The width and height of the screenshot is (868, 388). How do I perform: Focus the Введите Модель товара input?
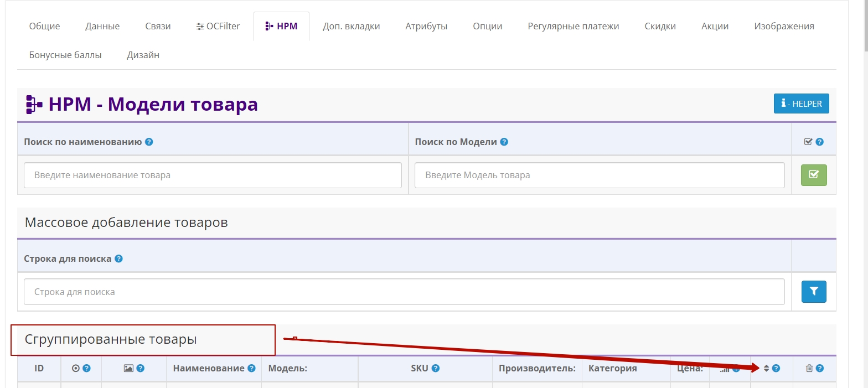pos(600,175)
